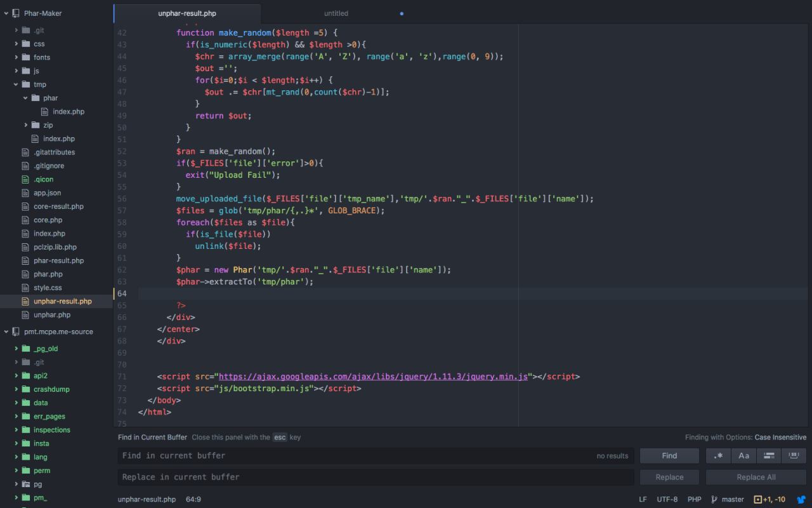Click the modified dot on untitled tab
The width and height of the screenshot is (812, 508).
coord(402,13)
